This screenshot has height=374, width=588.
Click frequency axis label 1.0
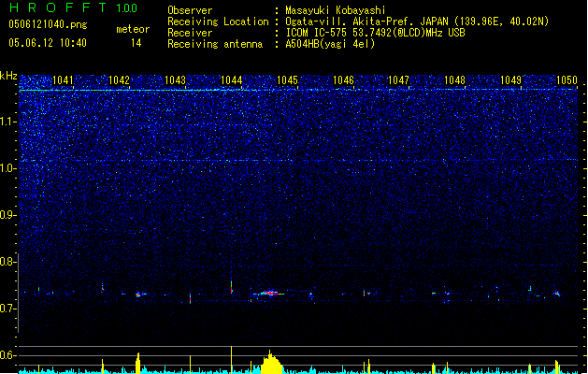tap(7, 168)
